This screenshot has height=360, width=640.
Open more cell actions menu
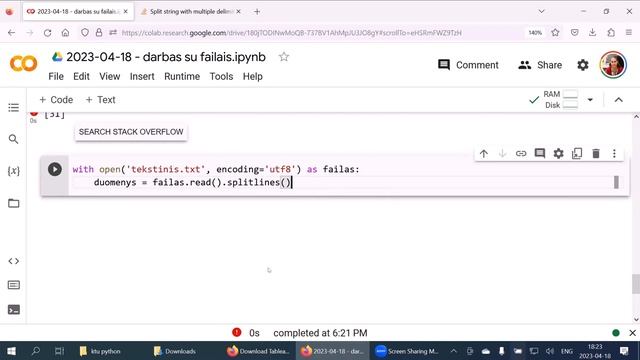tap(614, 154)
